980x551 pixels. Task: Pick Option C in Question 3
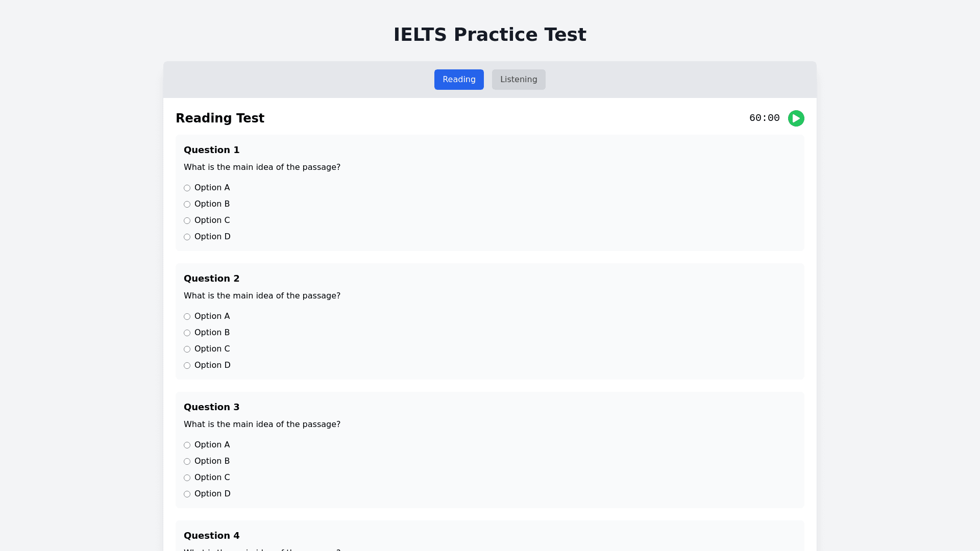187,478
